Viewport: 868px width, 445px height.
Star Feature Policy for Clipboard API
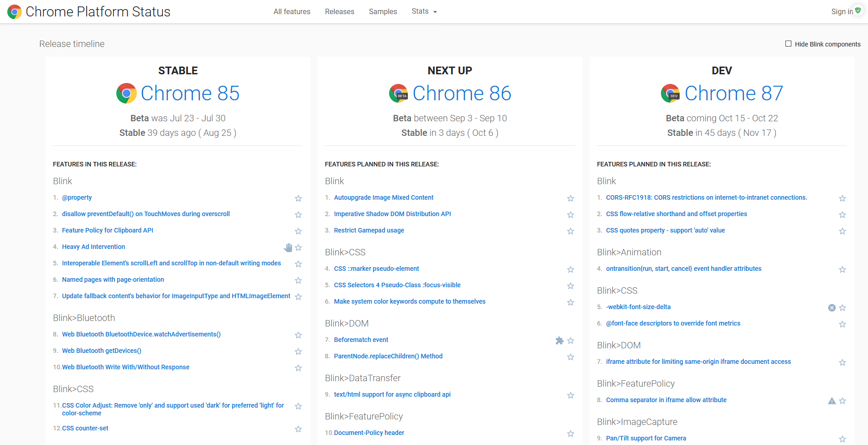coord(298,231)
